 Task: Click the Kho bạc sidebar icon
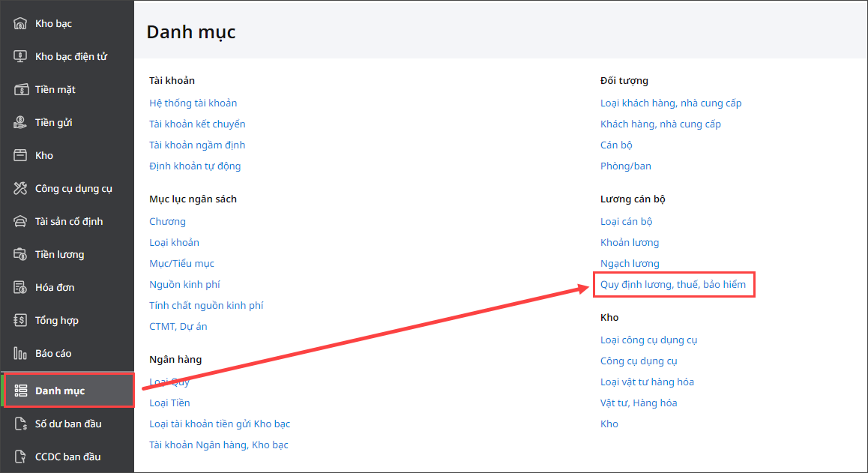click(20, 23)
